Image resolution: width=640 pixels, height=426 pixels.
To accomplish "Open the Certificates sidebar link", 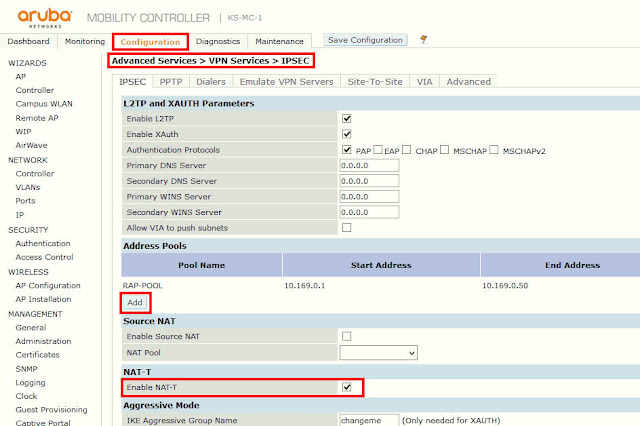I will pos(38,355).
